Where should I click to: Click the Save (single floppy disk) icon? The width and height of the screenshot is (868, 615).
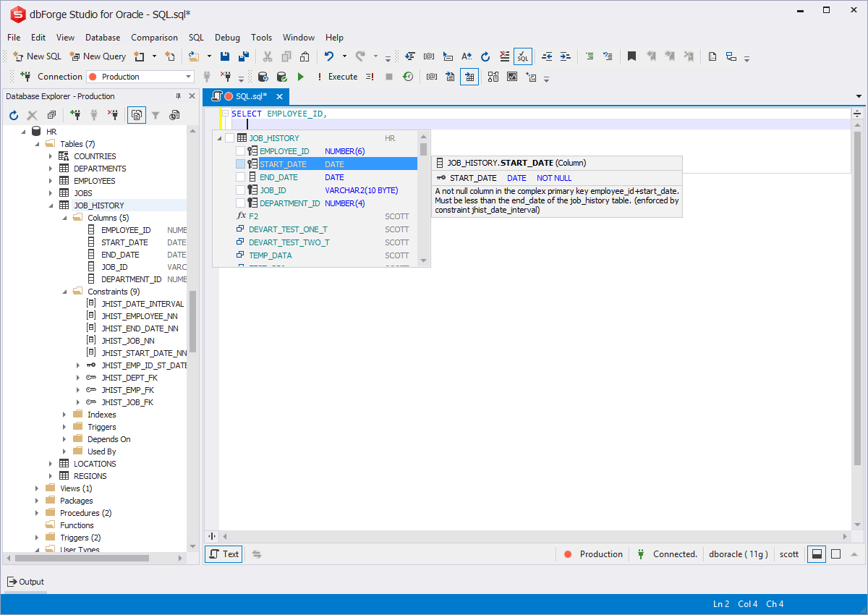pos(225,56)
